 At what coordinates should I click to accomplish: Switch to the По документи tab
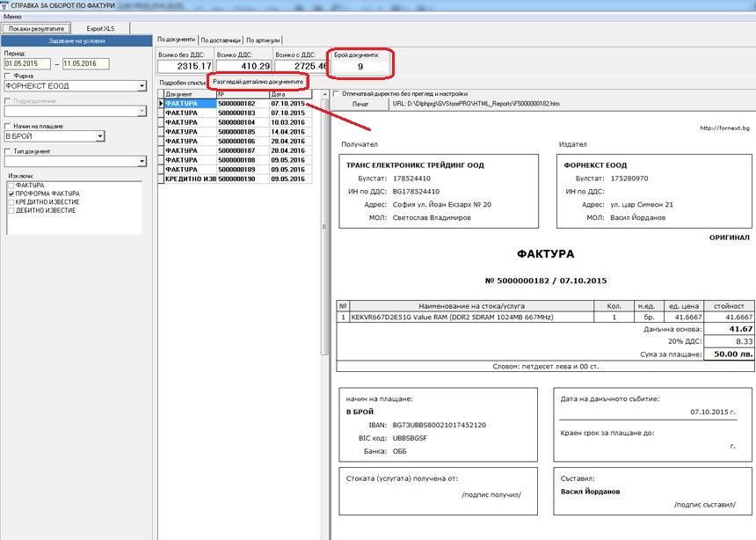pos(177,40)
